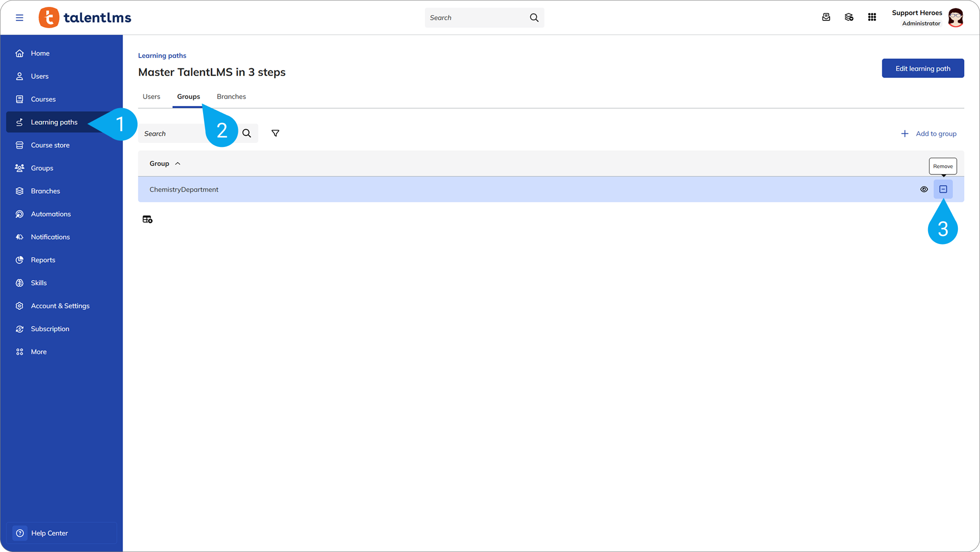This screenshot has height=552, width=980.
Task: Click the Support Heroes profile avatar
Action: (956, 17)
